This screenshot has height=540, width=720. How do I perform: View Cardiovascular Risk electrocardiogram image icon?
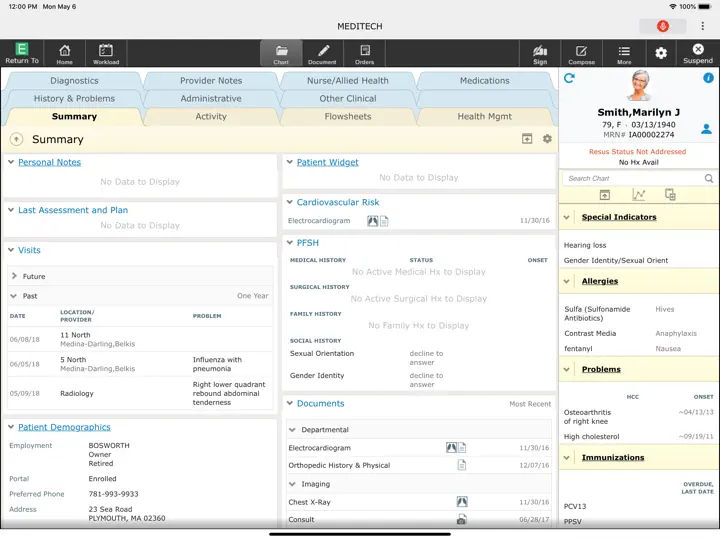click(x=372, y=221)
